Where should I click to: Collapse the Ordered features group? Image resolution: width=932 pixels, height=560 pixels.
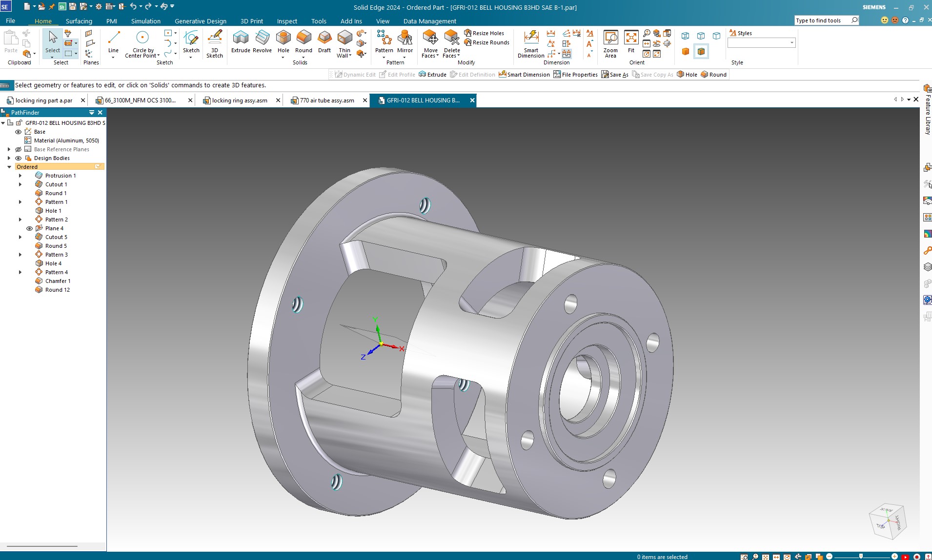9,167
